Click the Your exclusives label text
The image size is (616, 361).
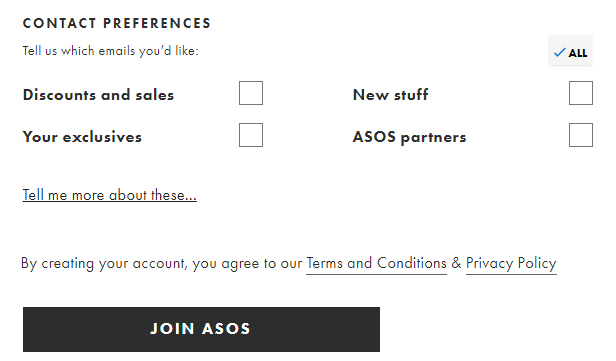point(82,137)
